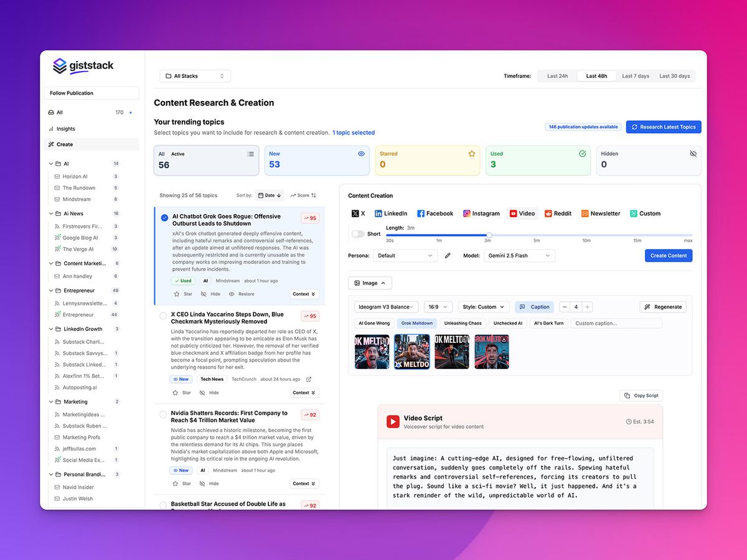Click the Create Content button
The height and width of the screenshot is (560, 747).
(x=669, y=256)
